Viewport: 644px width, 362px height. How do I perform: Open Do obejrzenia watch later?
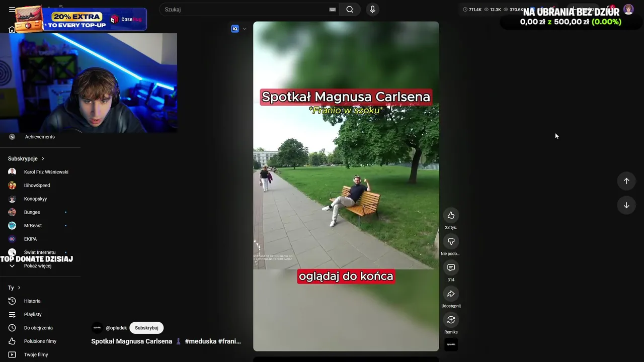tap(40, 328)
